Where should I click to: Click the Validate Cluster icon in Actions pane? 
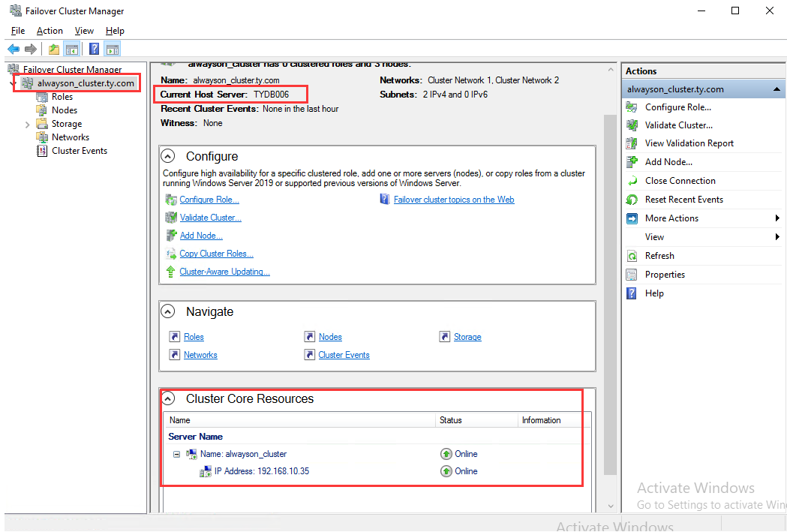point(632,125)
